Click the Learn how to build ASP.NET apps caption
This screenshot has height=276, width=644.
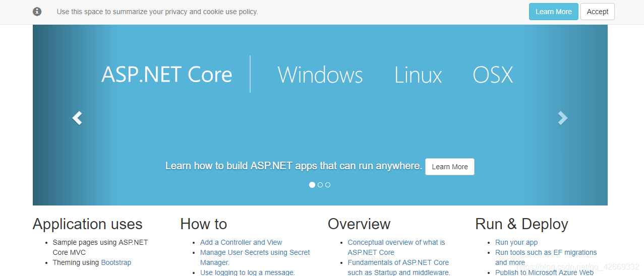(294, 166)
